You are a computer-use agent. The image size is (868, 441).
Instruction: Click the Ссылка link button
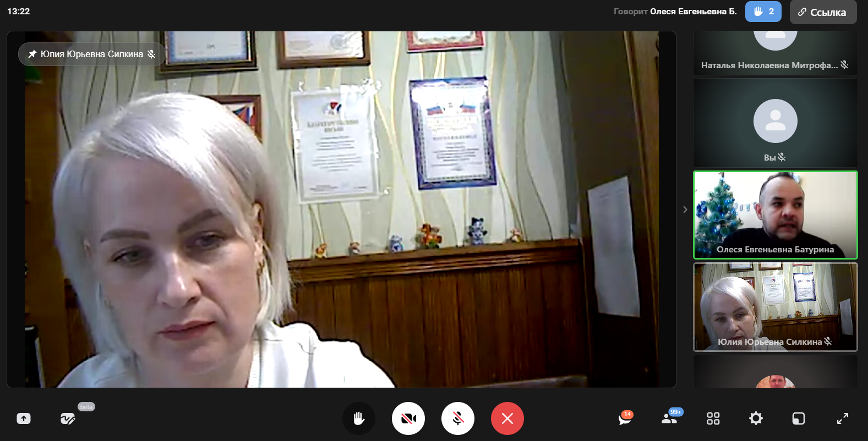click(x=823, y=12)
